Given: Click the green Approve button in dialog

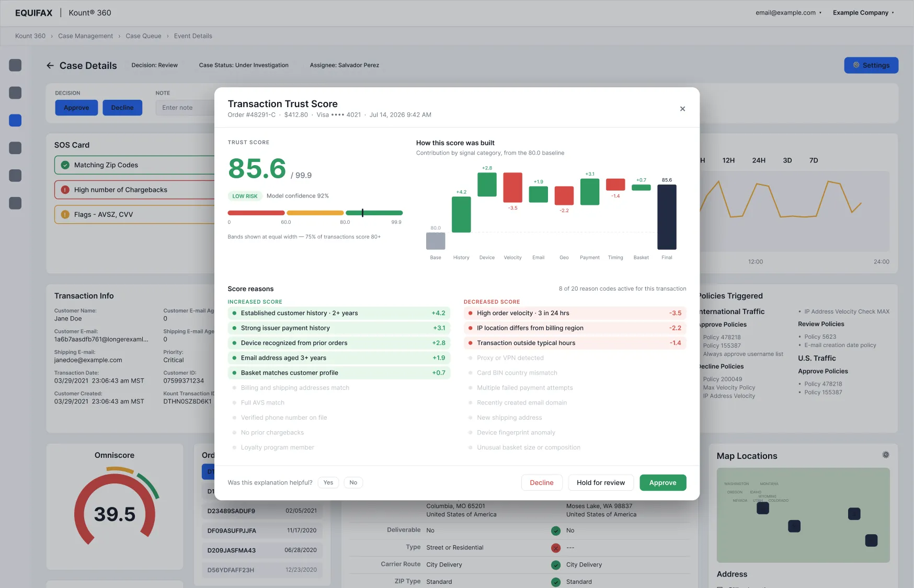Looking at the screenshot, I should pyautogui.click(x=662, y=482).
